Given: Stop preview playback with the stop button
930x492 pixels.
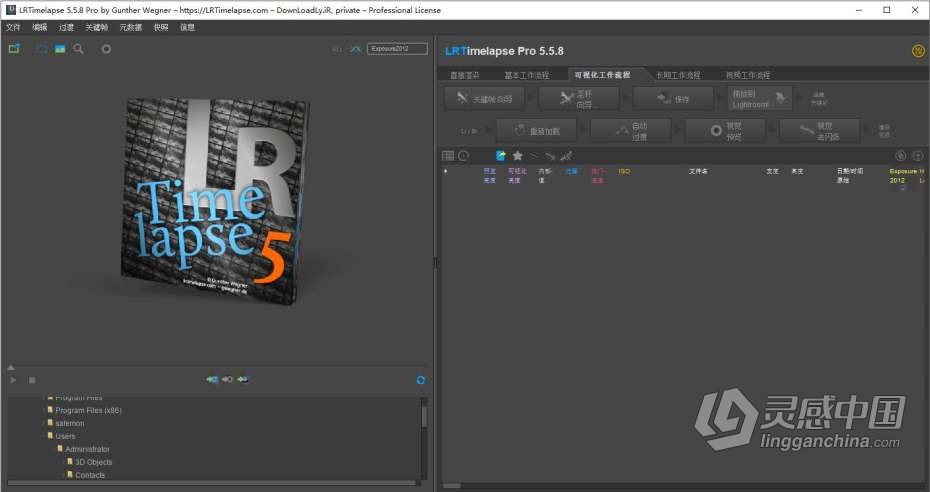Looking at the screenshot, I should 32,380.
